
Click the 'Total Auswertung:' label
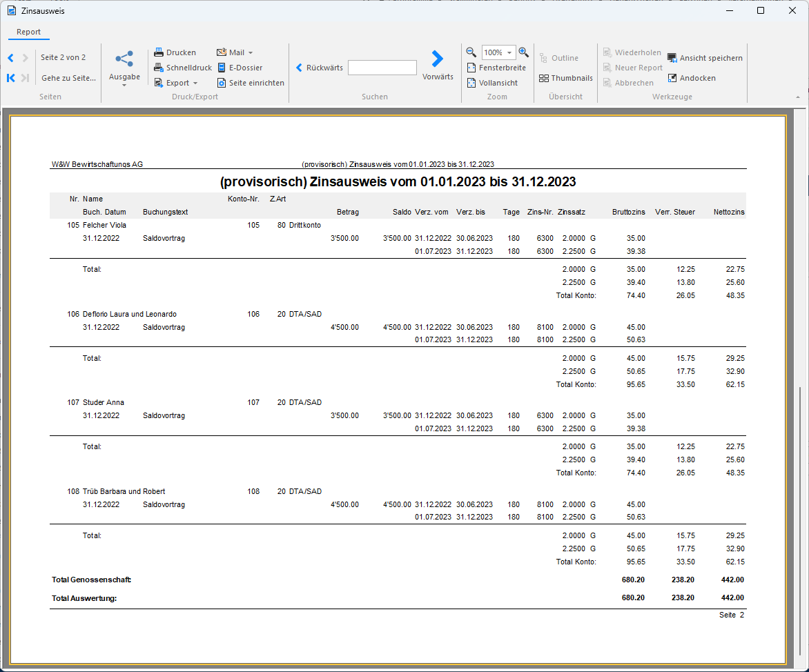click(x=84, y=598)
